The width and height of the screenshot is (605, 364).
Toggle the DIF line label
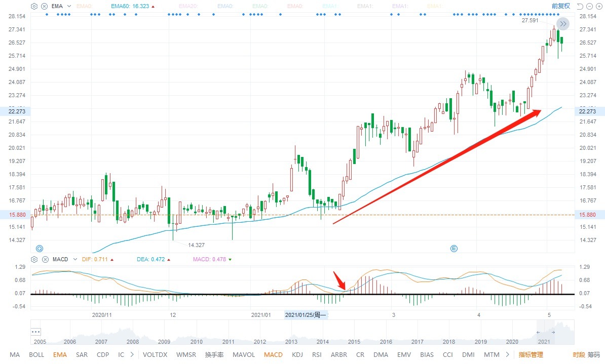point(95,259)
